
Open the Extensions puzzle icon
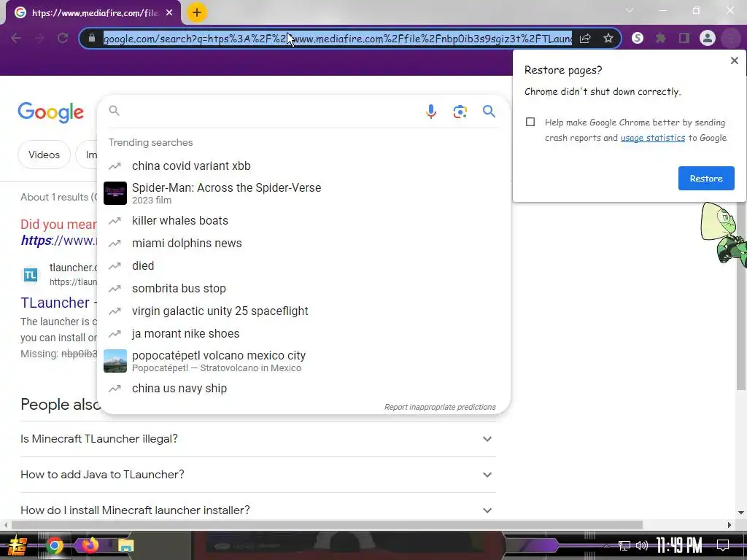[x=661, y=38]
